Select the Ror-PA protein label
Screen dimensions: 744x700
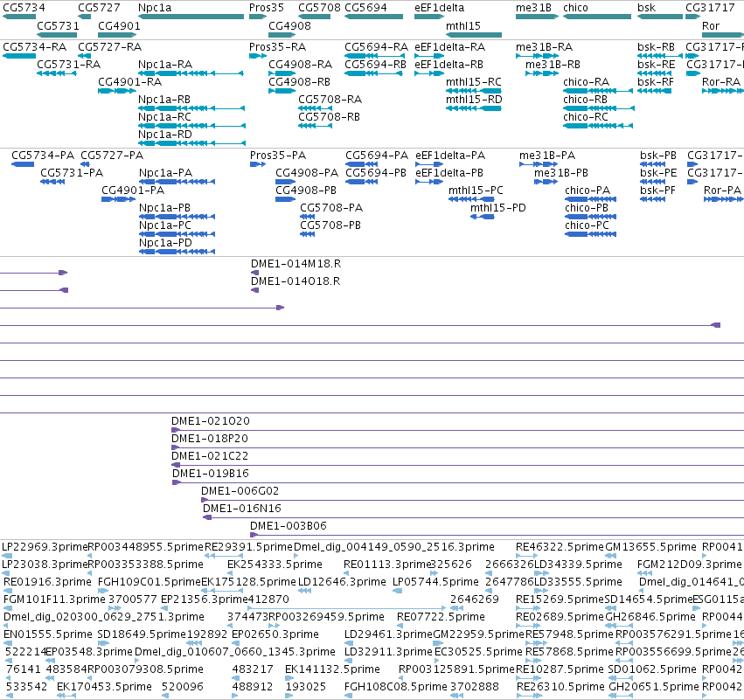click(722, 191)
